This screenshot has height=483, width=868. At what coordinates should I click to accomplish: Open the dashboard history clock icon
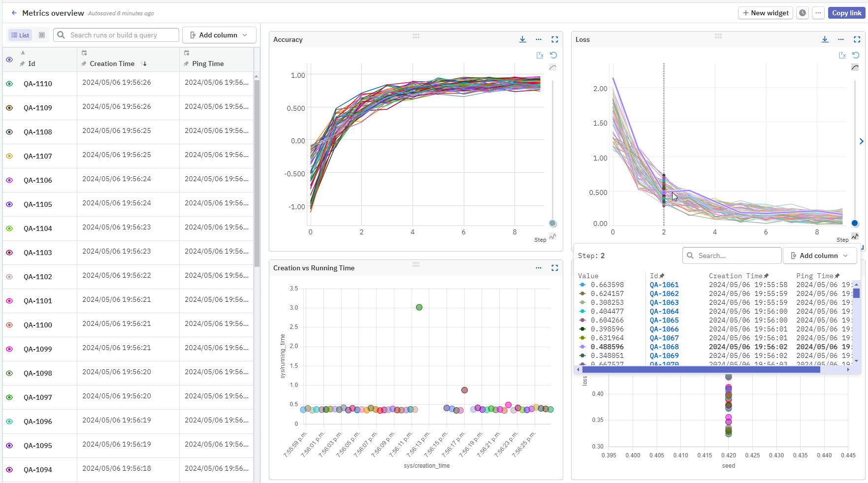point(802,13)
